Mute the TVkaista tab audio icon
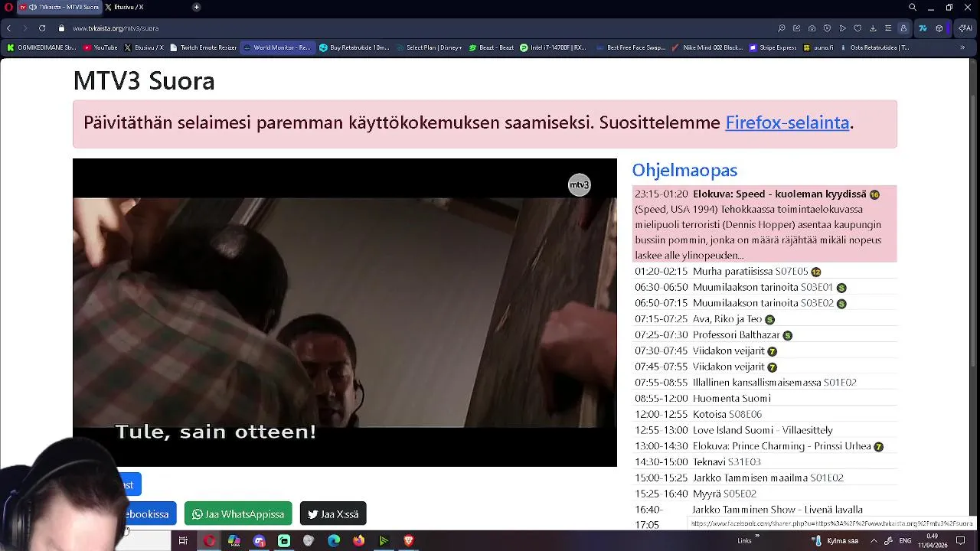Viewport: 980px width, 551px height. 33,7
